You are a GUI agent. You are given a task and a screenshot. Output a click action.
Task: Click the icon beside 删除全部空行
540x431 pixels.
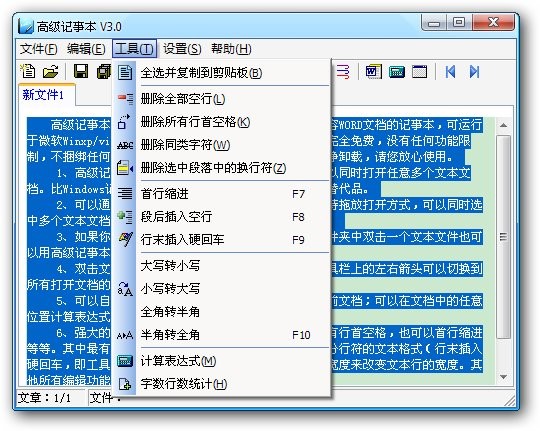point(125,99)
